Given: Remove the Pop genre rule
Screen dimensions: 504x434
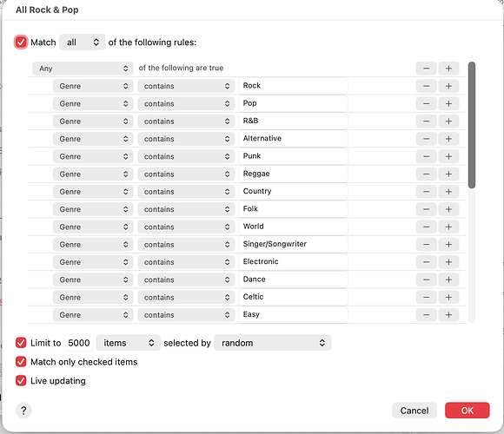Looking at the screenshot, I should coord(426,103).
